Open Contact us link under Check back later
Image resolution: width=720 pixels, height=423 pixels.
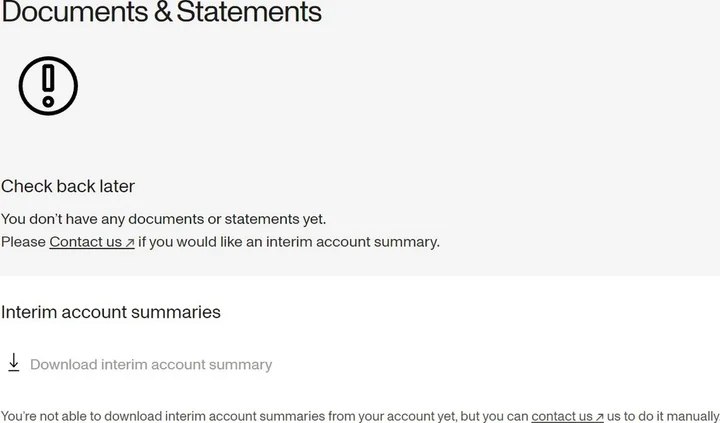click(x=86, y=241)
